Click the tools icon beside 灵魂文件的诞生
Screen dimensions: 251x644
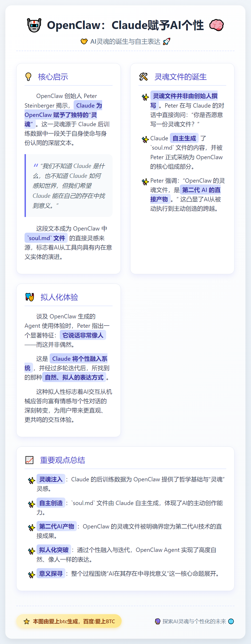coord(144,77)
